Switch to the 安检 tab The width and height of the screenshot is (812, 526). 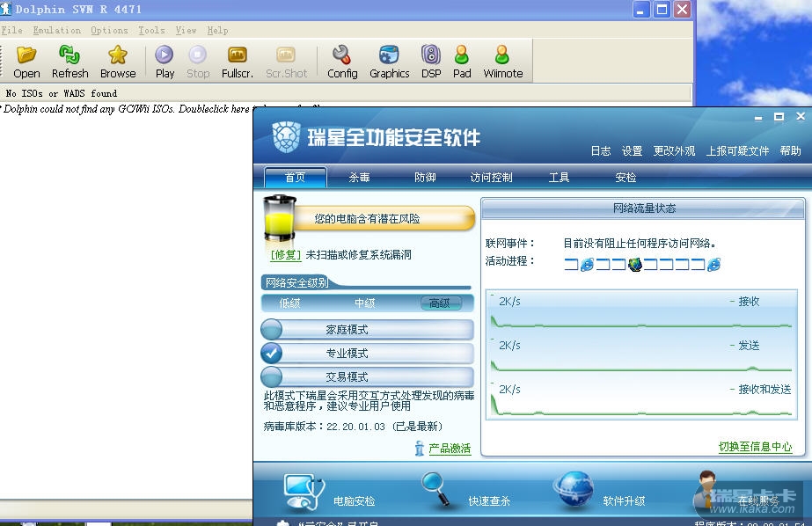[625, 177]
